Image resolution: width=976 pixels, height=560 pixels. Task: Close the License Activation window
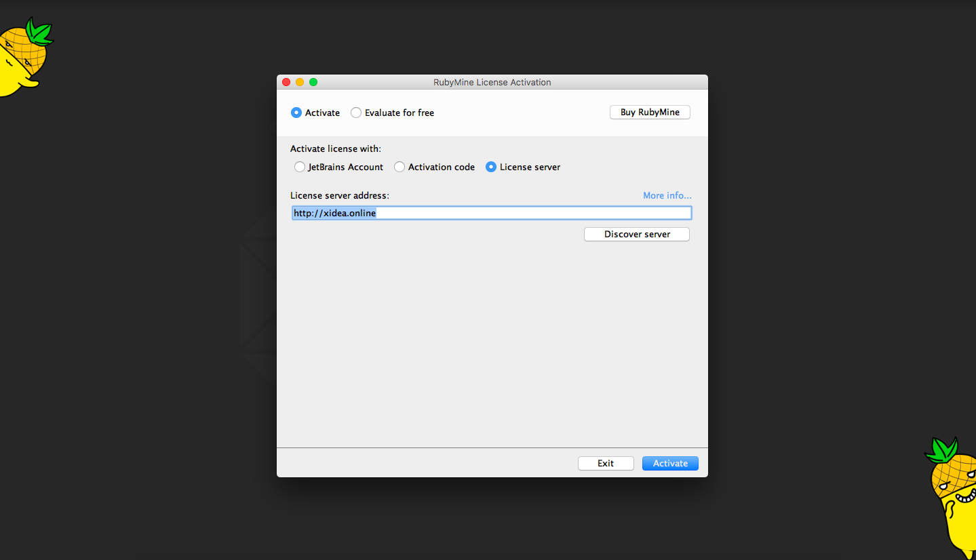(286, 82)
